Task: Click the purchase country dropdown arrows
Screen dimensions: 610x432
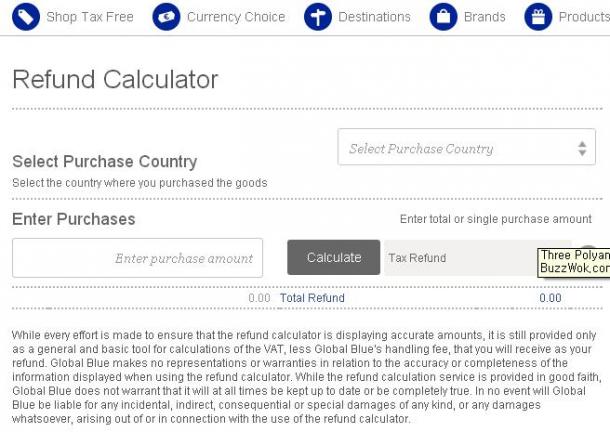Action: click(582, 149)
